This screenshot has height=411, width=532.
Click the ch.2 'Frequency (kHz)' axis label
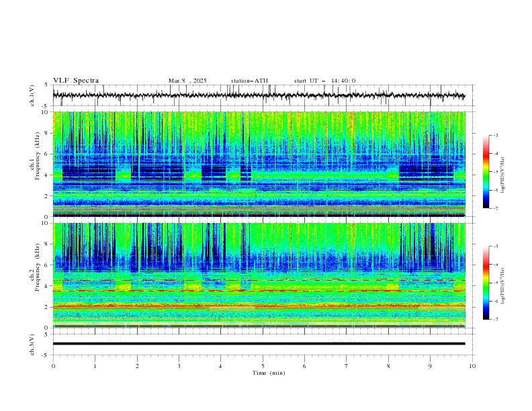point(37,267)
